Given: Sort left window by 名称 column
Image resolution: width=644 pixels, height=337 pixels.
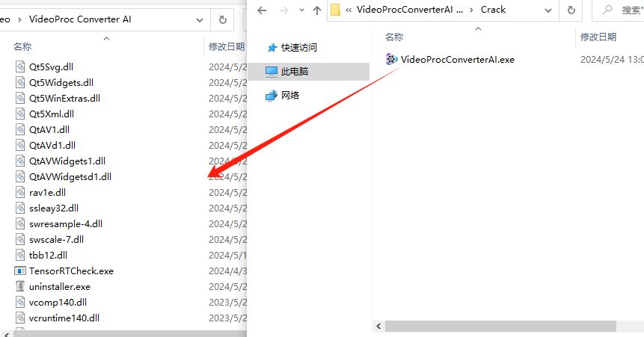Looking at the screenshot, I should [22, 47].
